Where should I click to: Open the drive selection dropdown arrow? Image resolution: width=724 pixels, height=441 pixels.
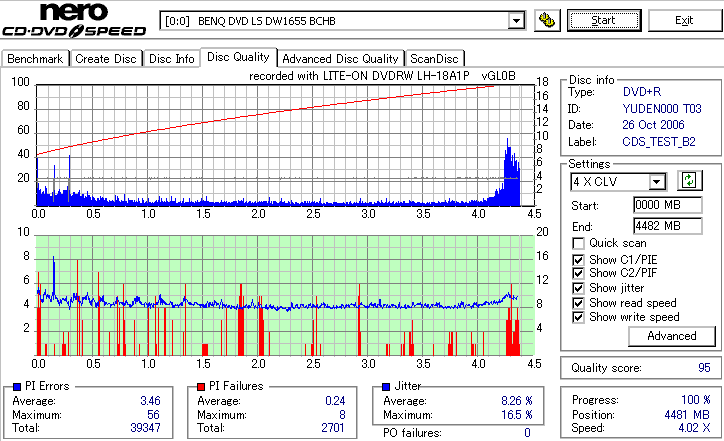[516, 21]
